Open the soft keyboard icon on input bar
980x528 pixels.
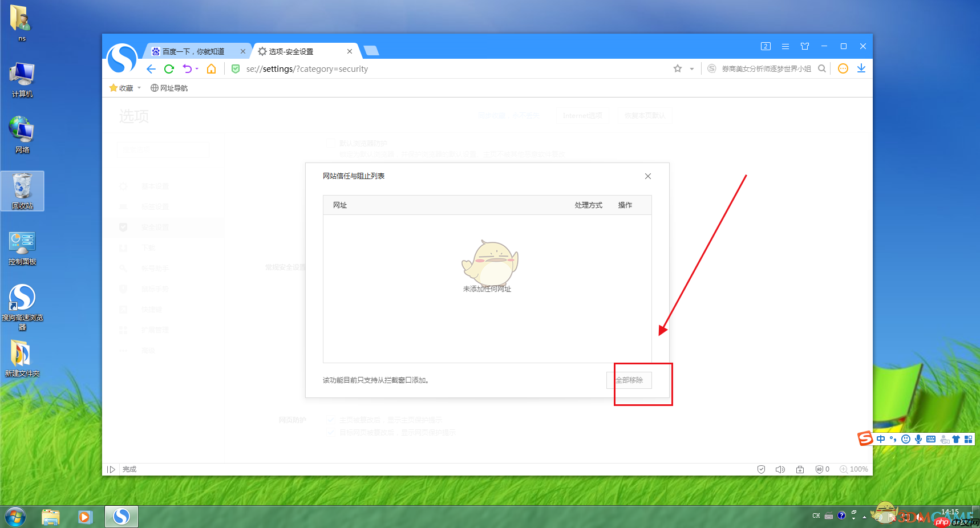930,439
